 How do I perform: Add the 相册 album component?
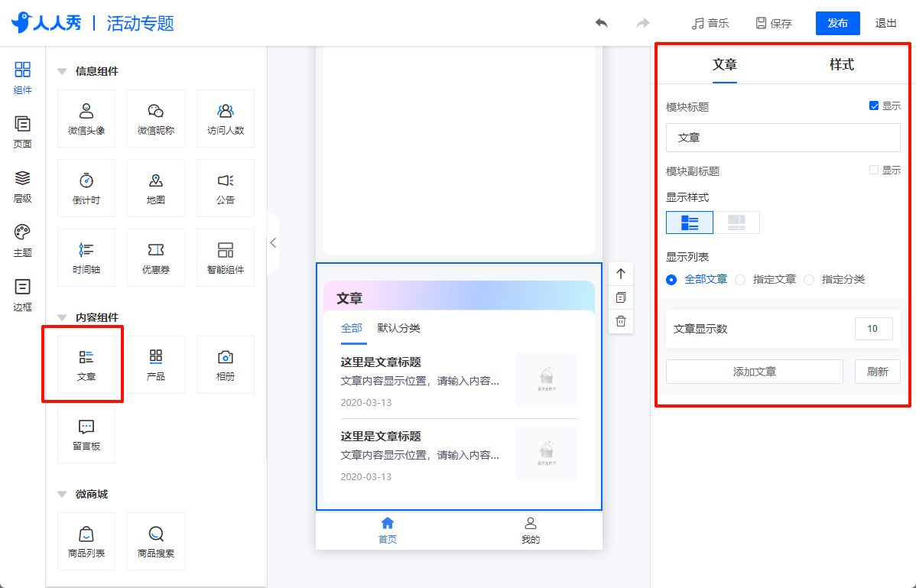[226, 365]
